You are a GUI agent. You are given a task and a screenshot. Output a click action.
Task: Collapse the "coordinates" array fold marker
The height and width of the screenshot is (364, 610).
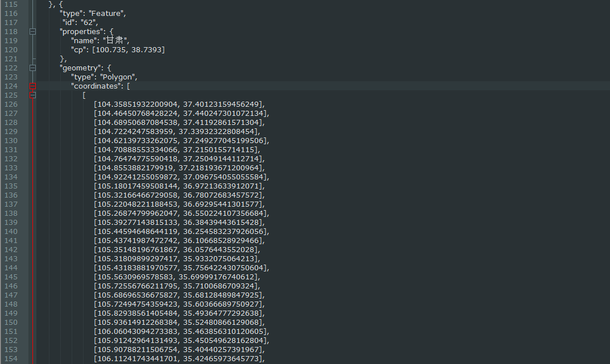[x=32, y=86]
